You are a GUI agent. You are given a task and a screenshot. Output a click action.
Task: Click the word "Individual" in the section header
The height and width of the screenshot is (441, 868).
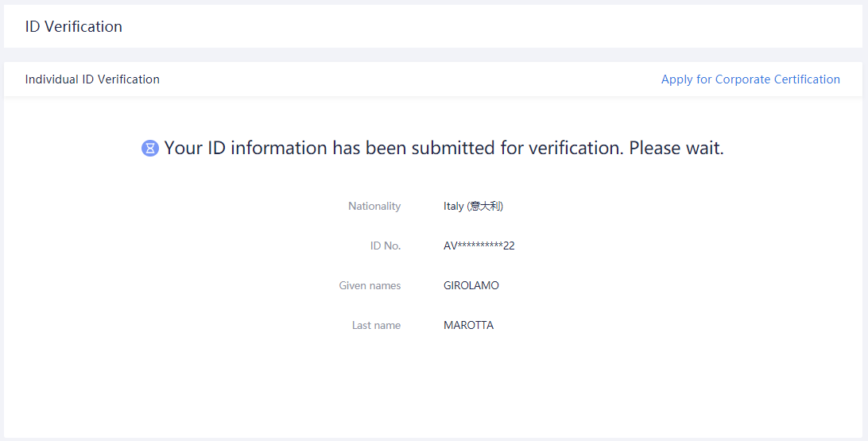[x=52, y=79]
